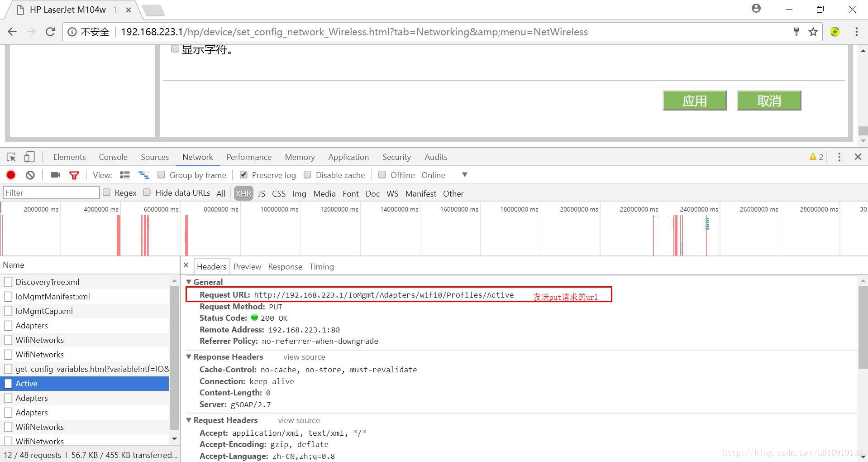The width and height of the screenshot is (868, 462).
Task: Enable Disable cache checkbox
Action: (307, 174)
